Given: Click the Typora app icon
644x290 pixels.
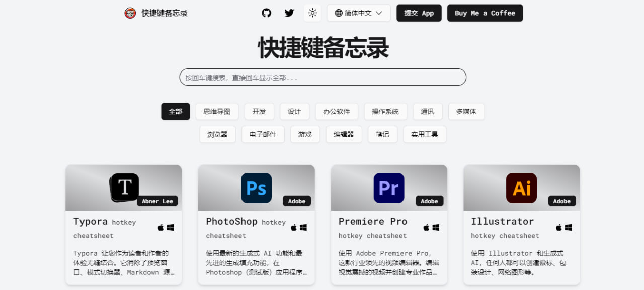Looking at the screenshot, I should tap(124, 188).
